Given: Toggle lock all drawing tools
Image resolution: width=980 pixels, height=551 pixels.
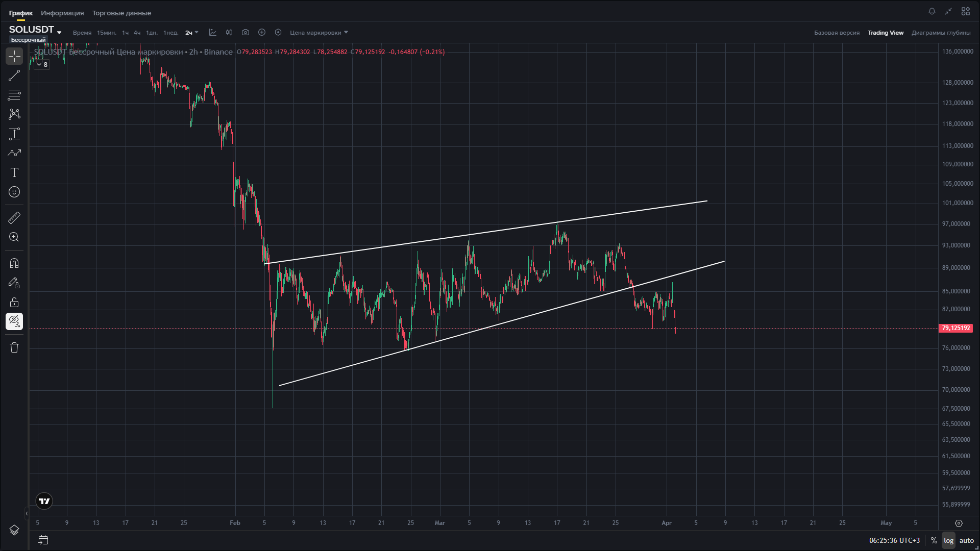Looking at the screenshot, I should pyautogui.click(x=14, y=302).
